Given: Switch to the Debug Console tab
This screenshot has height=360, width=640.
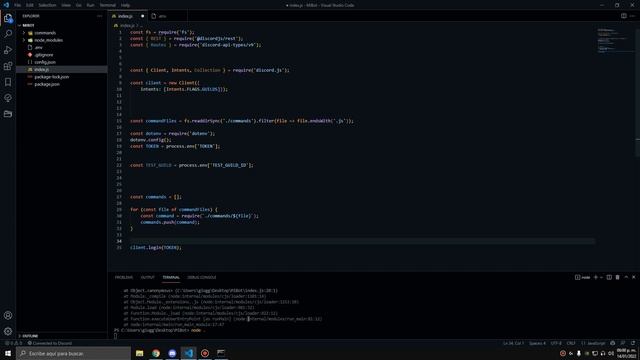Looking at the screenshot, I should [x=202, y=277].
